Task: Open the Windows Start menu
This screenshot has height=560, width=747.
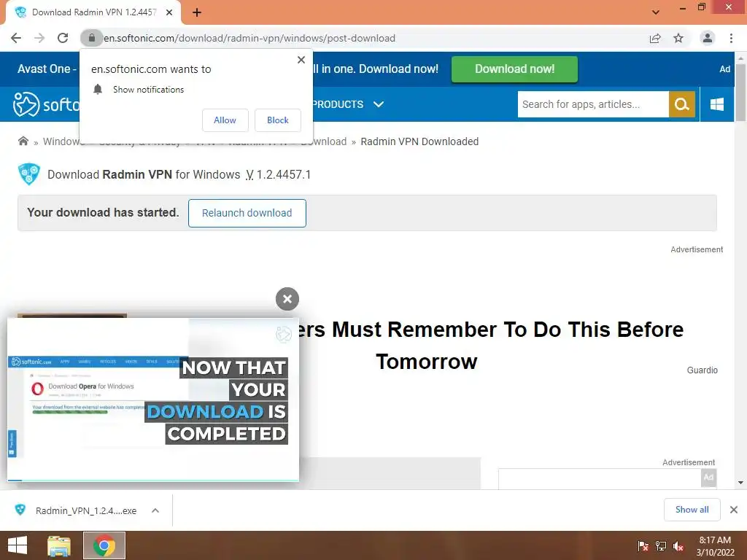Action: (x=18, y=545)
